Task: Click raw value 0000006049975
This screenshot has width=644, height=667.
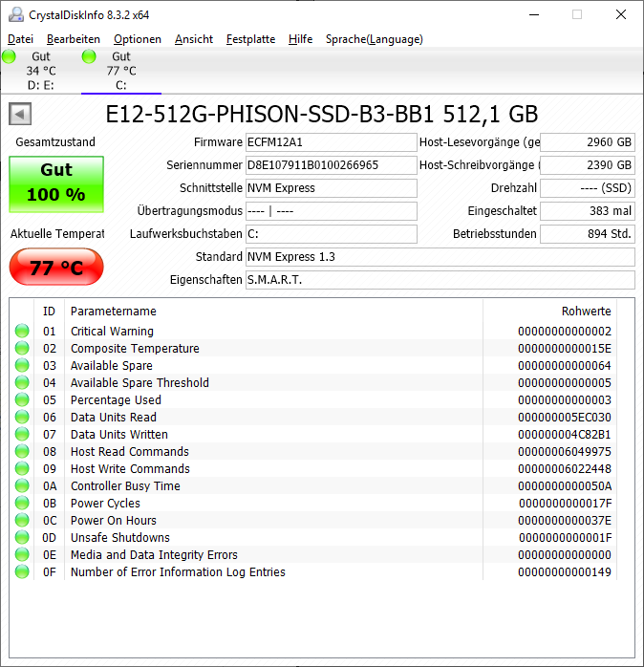Action: 565,451
